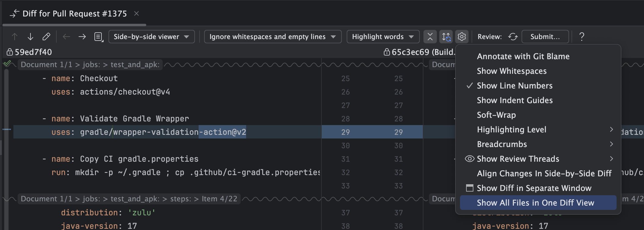The width and height of the screenshot is (644, 230).
Task: Click 'Validate Gradle Wrapper' text
Action: pos(134,119)
